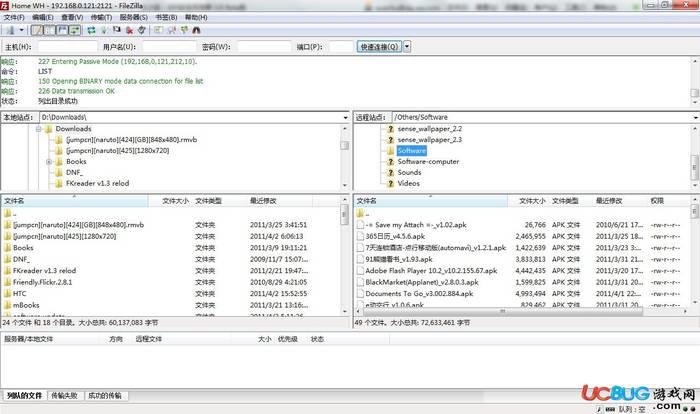
Task: Switch to the 成功的传输 tab
Action: (105, 396)
